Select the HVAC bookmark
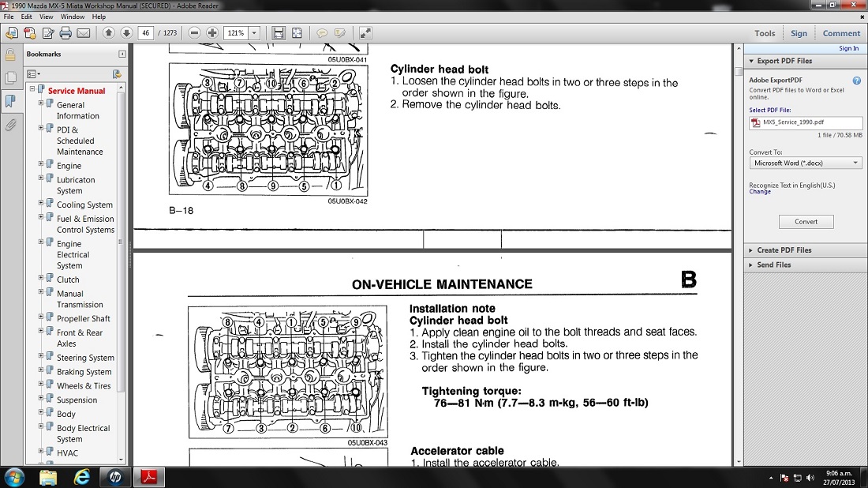This screenshot has height=488, width=868. 67,453
